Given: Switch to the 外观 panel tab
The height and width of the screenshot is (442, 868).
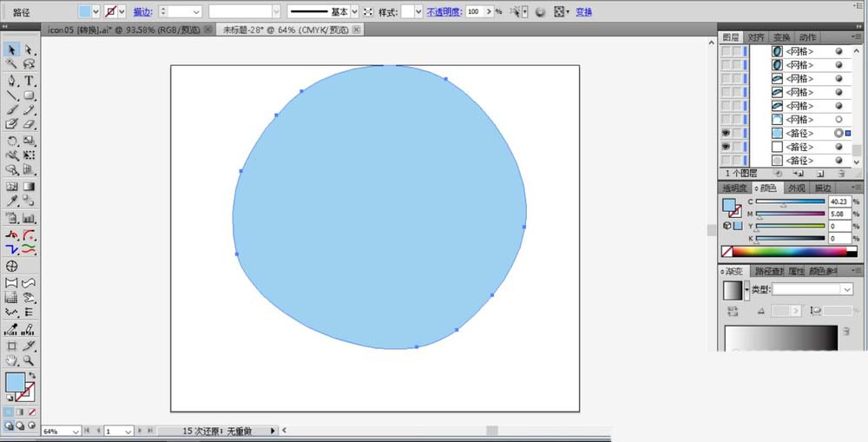Looking at the screenshot, I should click(797, 188).
